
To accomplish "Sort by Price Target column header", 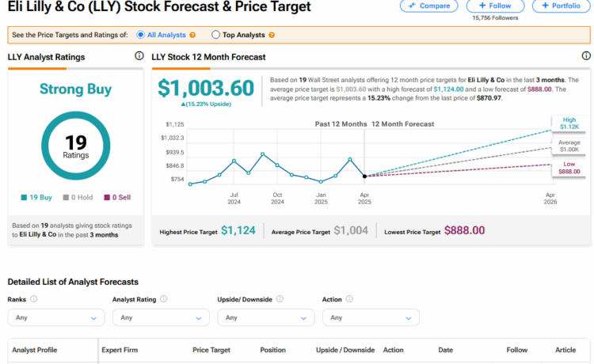I will point(211,350).
